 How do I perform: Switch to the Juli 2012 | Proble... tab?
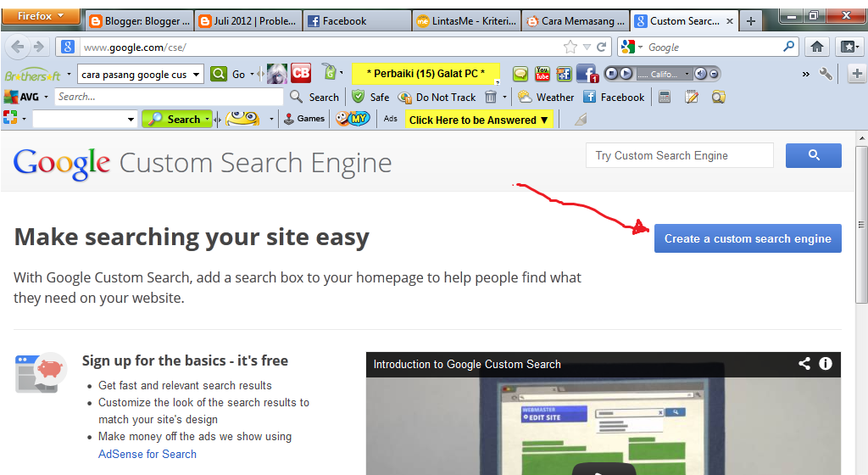248,21
